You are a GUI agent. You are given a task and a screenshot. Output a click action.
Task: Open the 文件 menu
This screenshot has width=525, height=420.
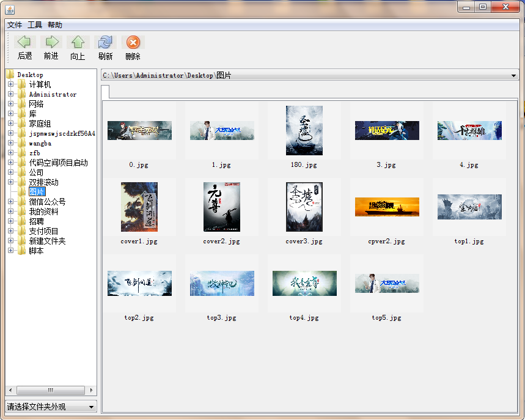coord(15,25)
